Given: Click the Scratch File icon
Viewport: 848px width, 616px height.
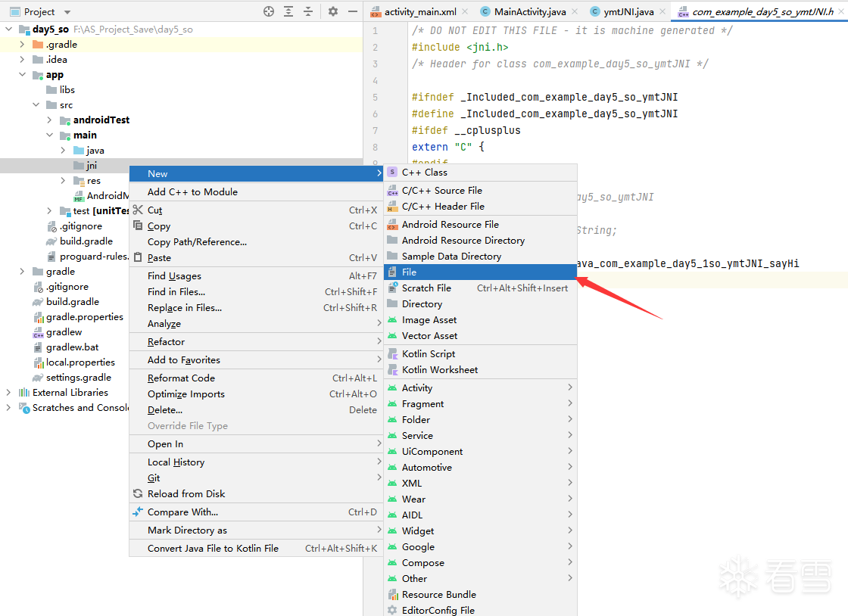Looking at the screenshot, I should [393, 288].
